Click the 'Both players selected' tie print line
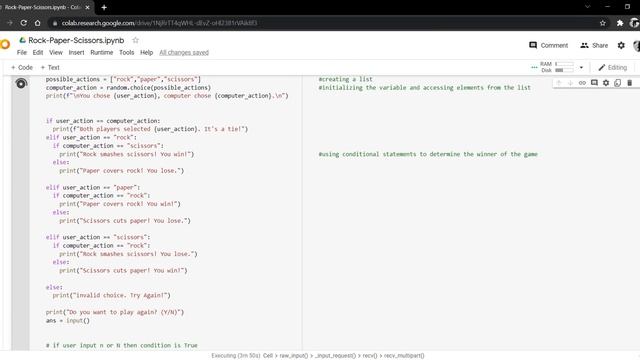This screenshot has width=640, height=360. click(150, 129)
